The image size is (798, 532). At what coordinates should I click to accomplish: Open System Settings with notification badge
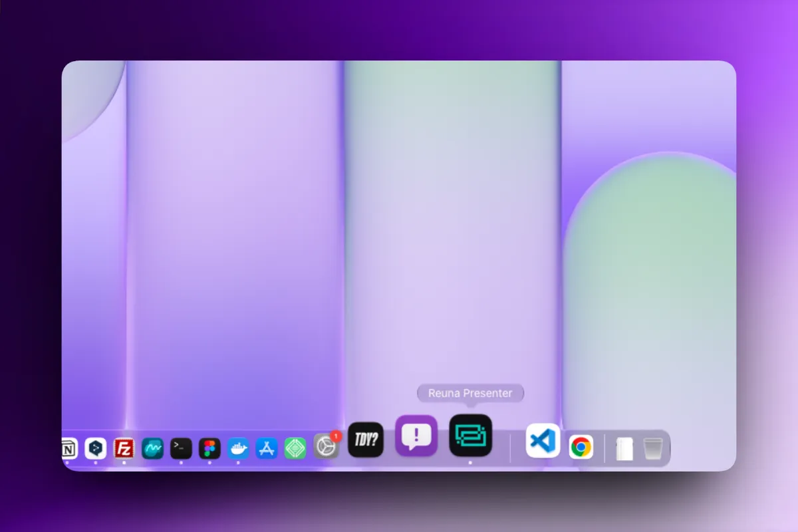click(326, 448)
